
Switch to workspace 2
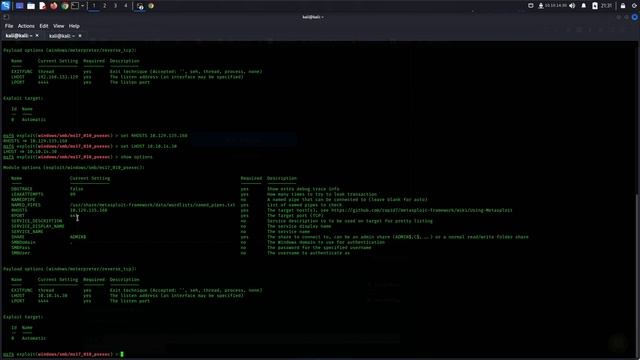tap(104, 6)
